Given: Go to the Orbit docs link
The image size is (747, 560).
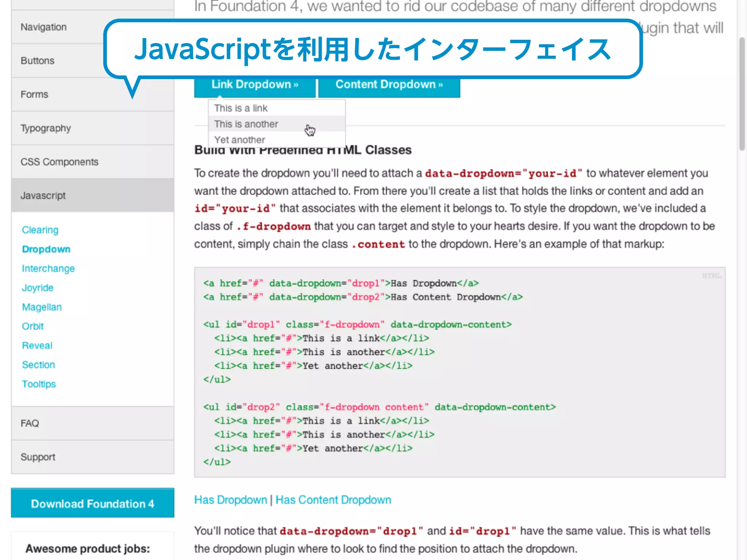Looking at the screenshot, I should pyautogui.click(x=33, y=326).
